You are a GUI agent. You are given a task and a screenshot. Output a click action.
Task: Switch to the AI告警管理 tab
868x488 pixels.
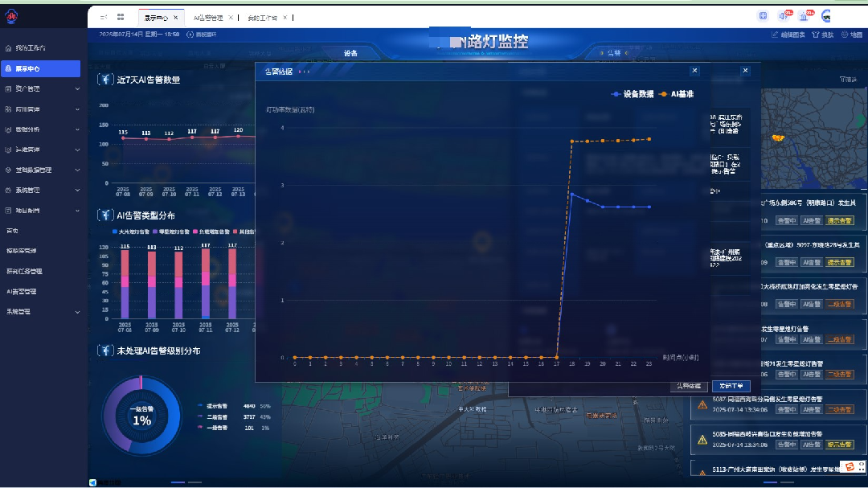pos(209,17)
